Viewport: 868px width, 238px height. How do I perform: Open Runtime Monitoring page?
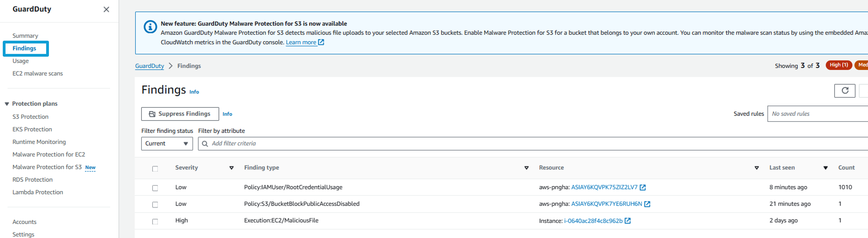tap(39, 142)
